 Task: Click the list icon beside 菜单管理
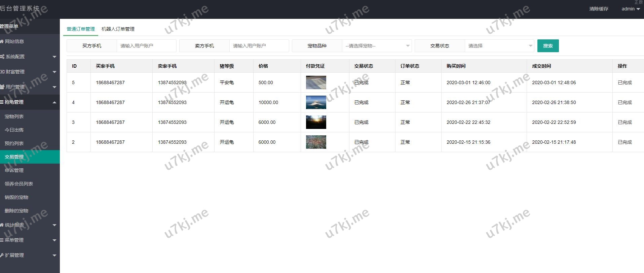2,240
